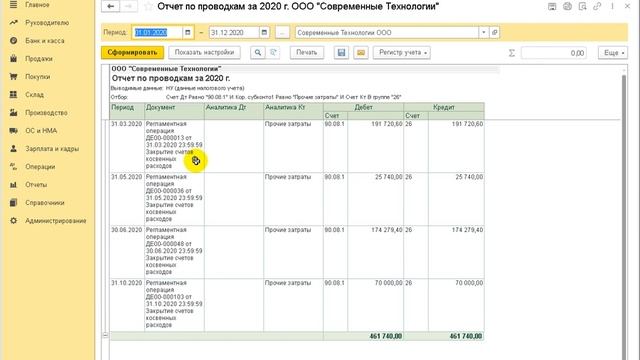Click the period selection ellipsis button
The image size is (640, 360).
[282, 33]
